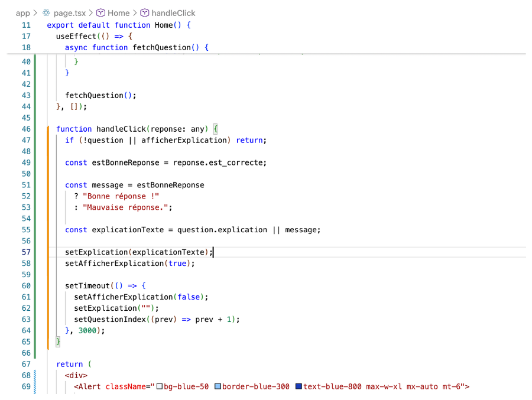Open the border-blue-300 color swatch
This screenshot has height=400, width=532.
pyautogui.click(x=218, y=387)
